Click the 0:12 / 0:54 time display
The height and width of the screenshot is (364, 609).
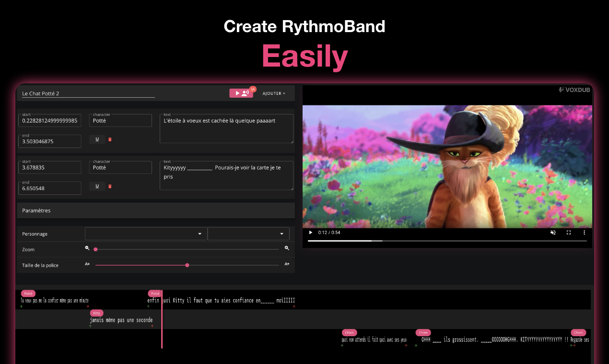pos(329,232)
